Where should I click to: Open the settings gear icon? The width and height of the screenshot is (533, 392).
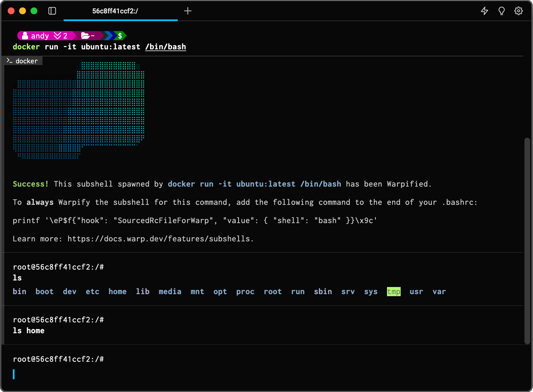(518, 11)
